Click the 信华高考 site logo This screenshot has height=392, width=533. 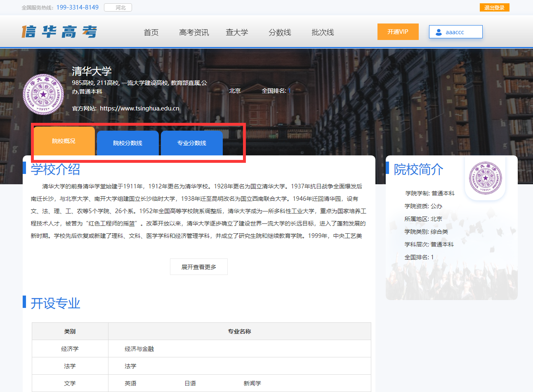pos(59,32)
